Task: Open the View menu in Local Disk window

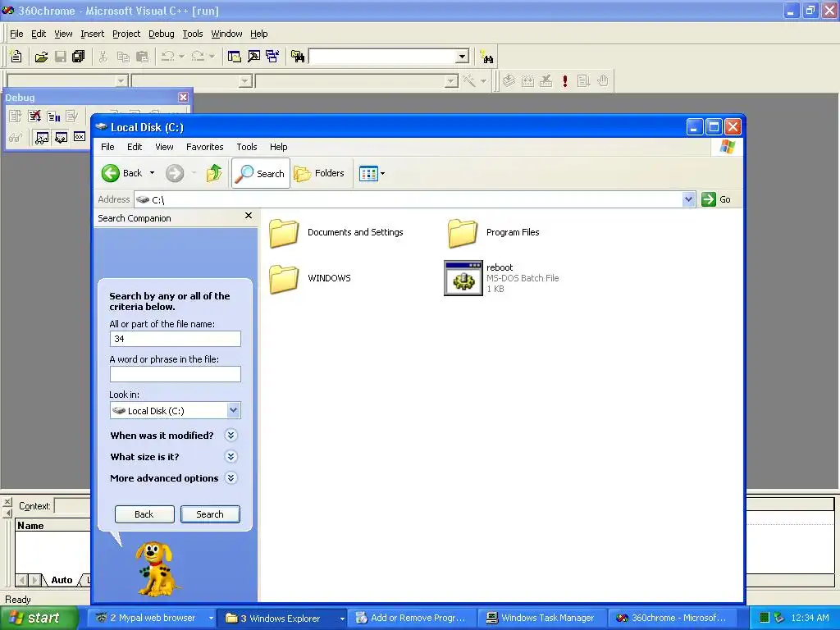Action: pos(164,147)
